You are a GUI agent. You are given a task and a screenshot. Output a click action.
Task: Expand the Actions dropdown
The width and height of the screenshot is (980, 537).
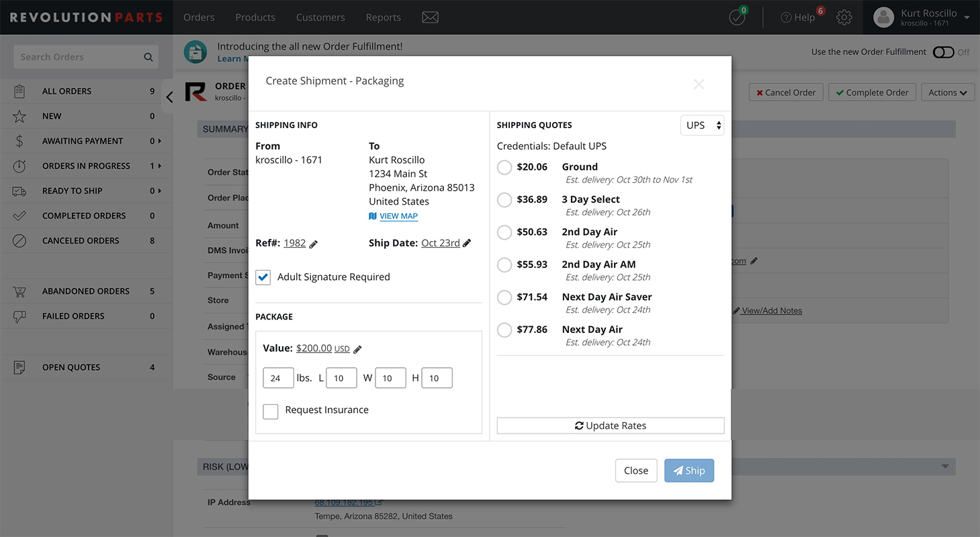(x=947, y=93)
